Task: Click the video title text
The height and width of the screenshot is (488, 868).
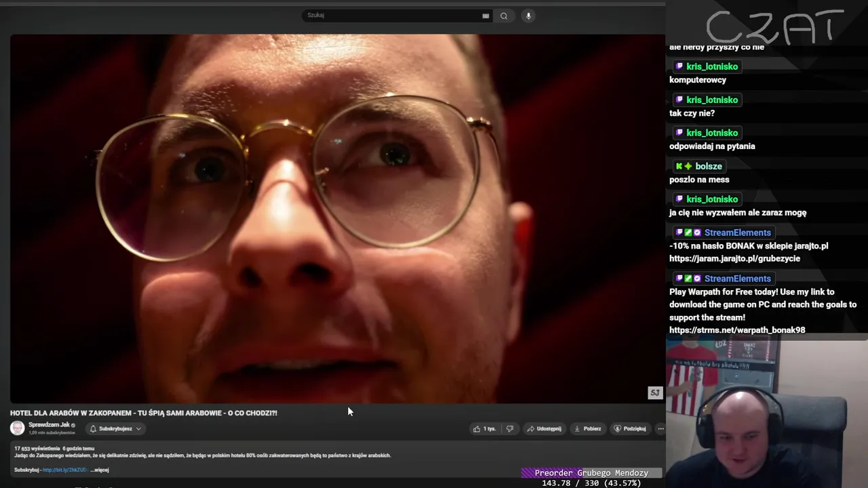Action: click(x=144, y=413)
